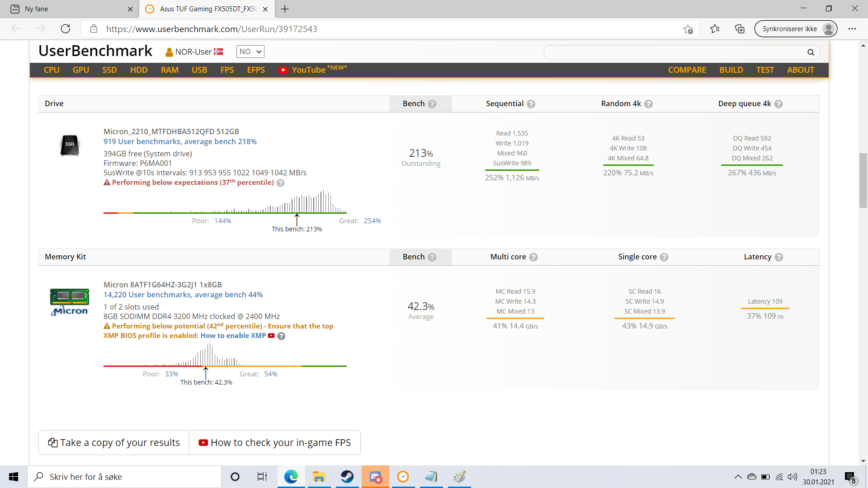This screenshot has height=488, width=868.
Task: Open Task View on taskbar
Action: tap(262, 477)
